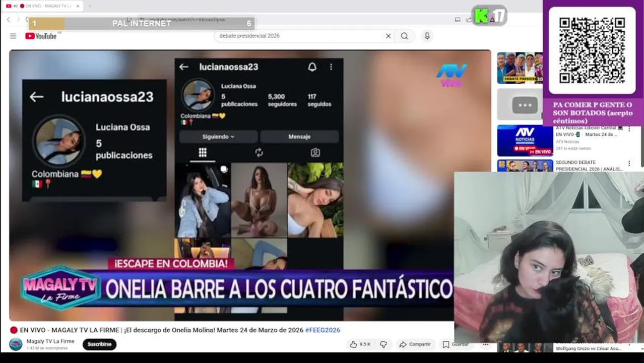Clear the search query with the X
The width and height of the screenshot is (644, 363).
[x=388, y=36]
